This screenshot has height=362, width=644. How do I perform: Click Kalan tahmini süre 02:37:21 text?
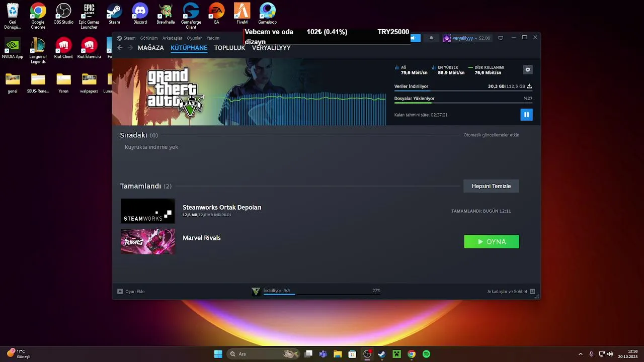(421, 115)
